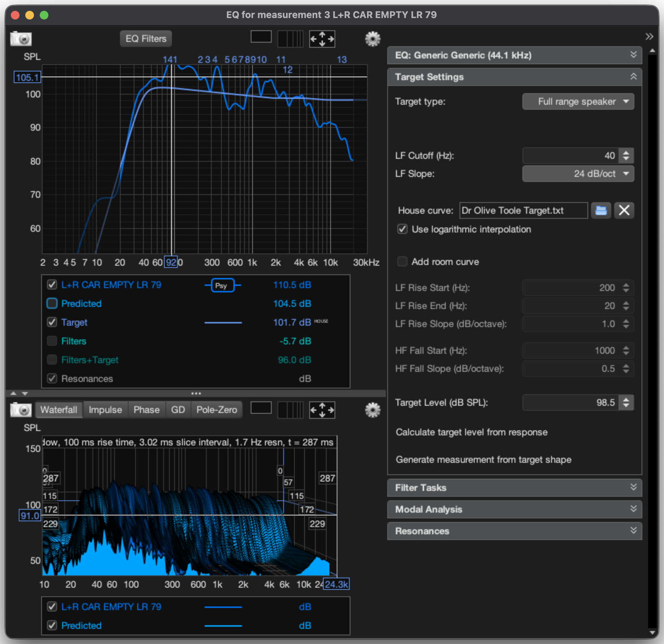Move the graph divider down with the arrow
Image resolution: width=664 pixels, height=644 pixels.
point(25,393)
